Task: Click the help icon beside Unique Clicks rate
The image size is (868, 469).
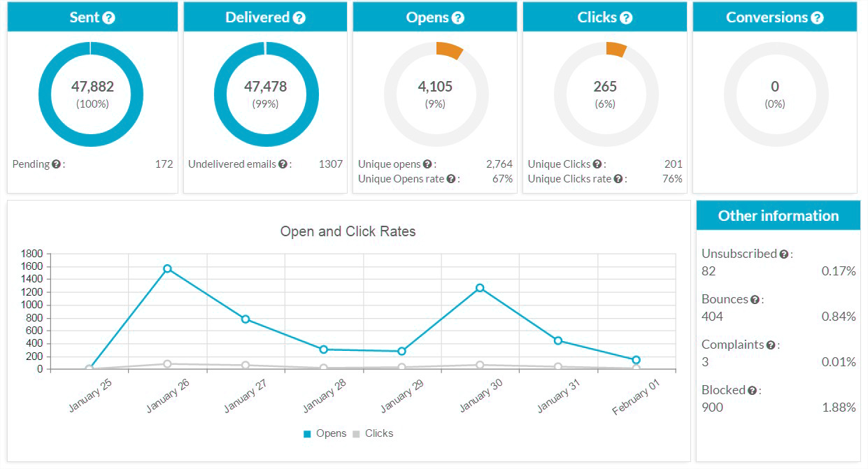Action: pos(618,179)
